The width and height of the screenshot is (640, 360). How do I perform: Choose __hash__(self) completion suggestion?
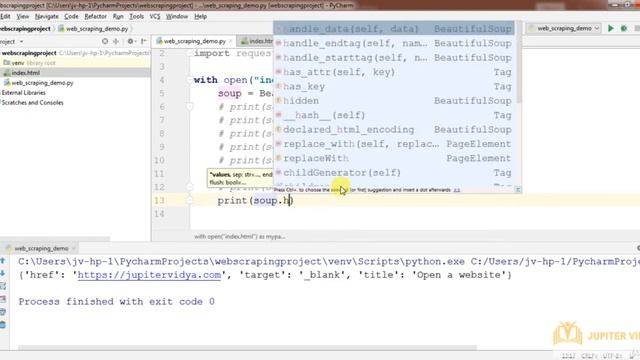pos(394,115)
